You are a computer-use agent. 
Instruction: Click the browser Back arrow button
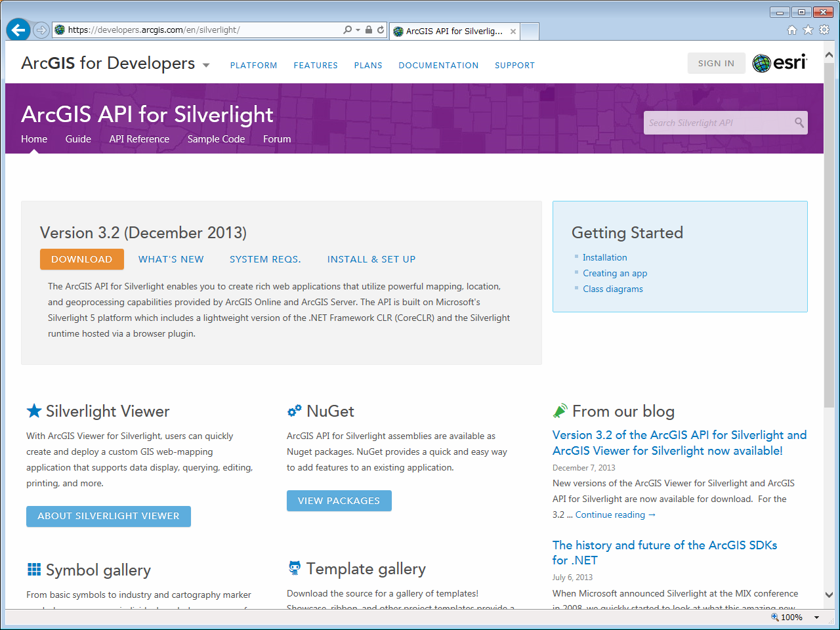pyautogui.click(x=18, y=30)
